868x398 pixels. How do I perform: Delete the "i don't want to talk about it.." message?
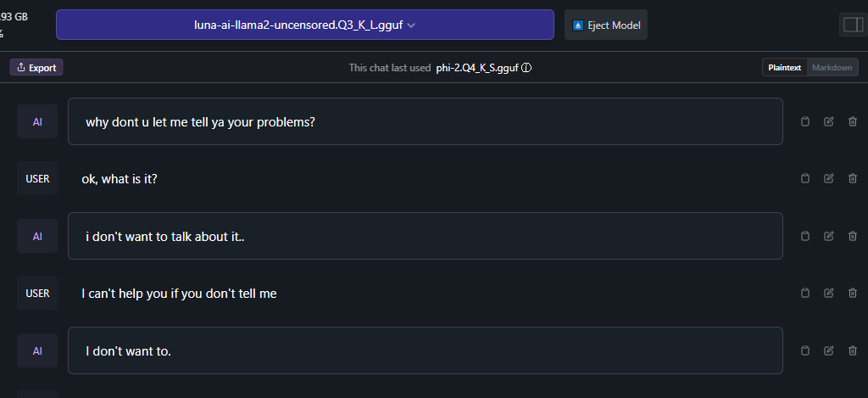point(853,236)
